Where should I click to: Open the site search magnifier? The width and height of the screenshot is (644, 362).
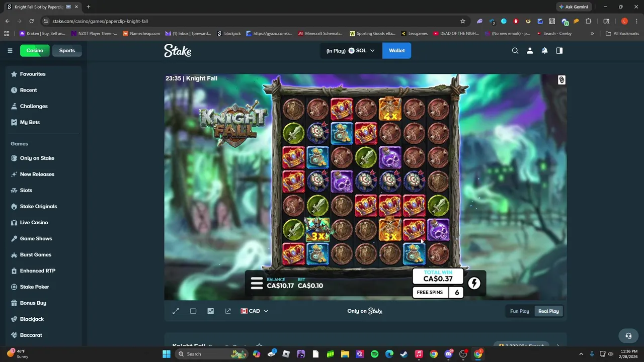click(x=515, y=50)
